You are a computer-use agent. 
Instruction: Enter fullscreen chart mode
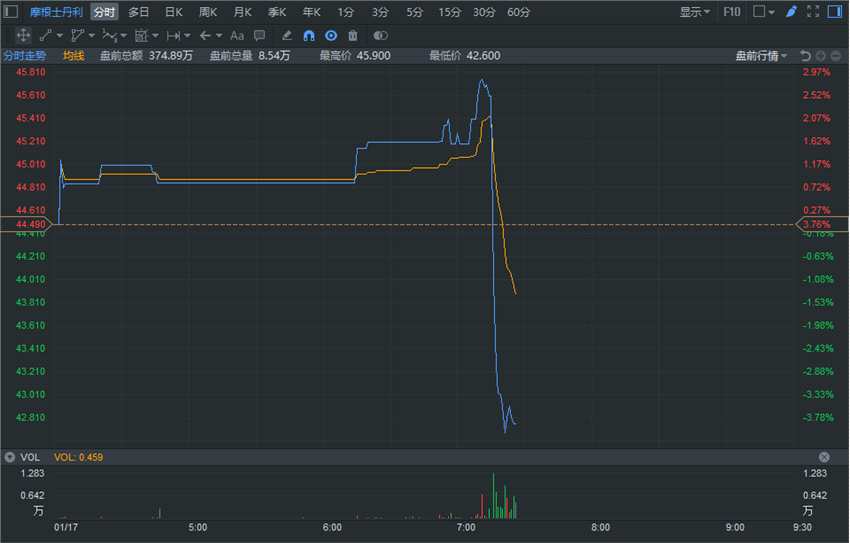pos(813,11)
